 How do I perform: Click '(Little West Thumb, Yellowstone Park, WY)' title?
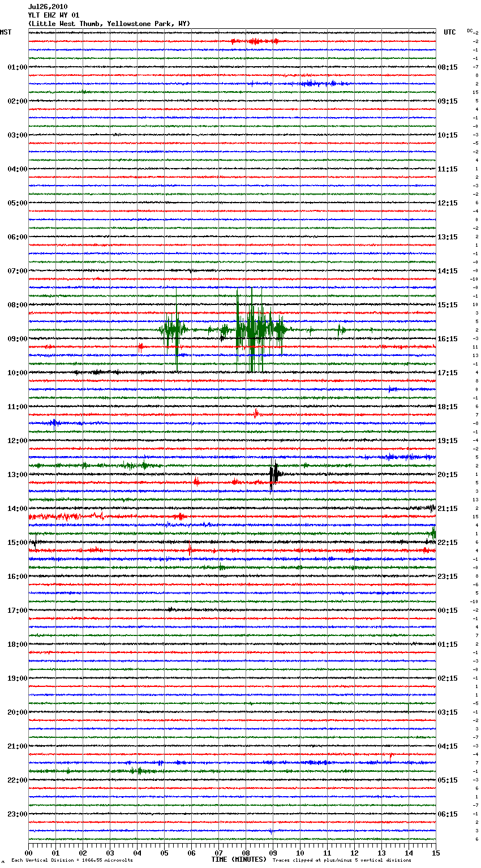pos(109,24)
